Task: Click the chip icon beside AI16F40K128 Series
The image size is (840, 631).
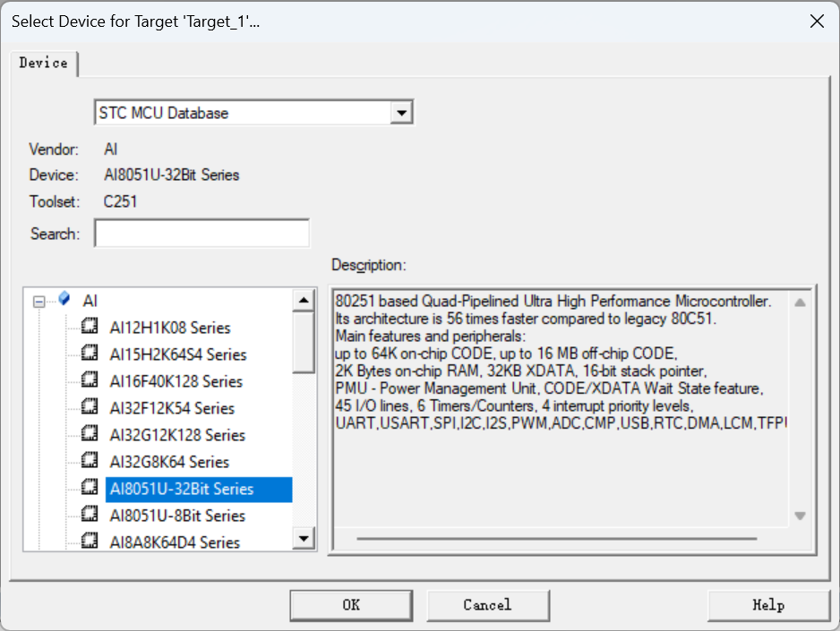Action: pos(90,379)
